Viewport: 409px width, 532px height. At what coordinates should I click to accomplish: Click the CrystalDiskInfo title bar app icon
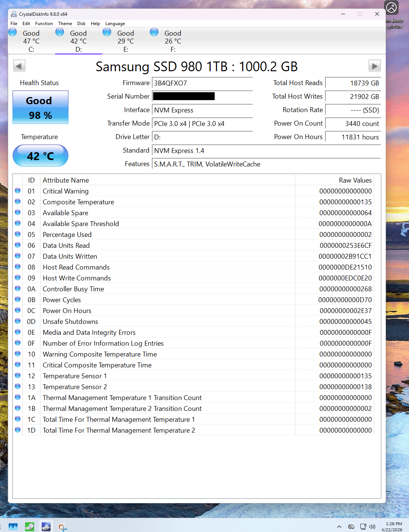tap(14, 14)
